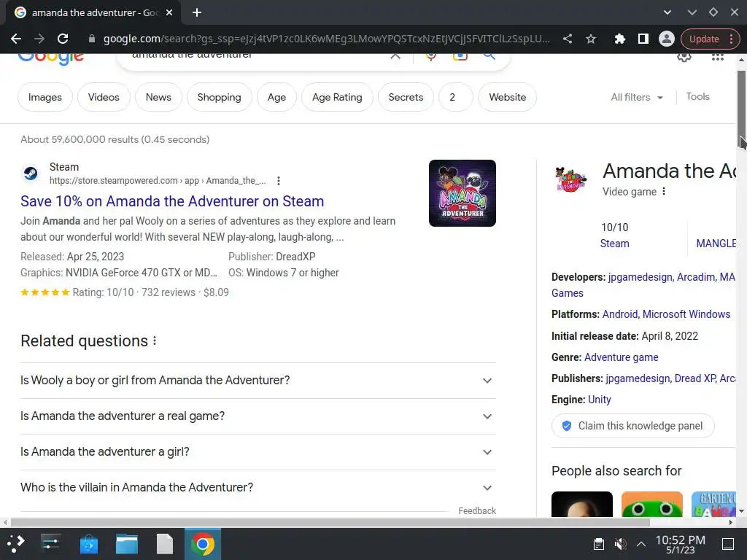Open the Discover store taskbar icon

tap(88, 544)
